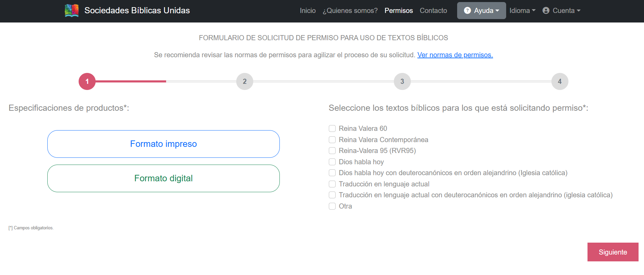
Task: Open the Ver normas de permisos link
Action: (455, 55)
